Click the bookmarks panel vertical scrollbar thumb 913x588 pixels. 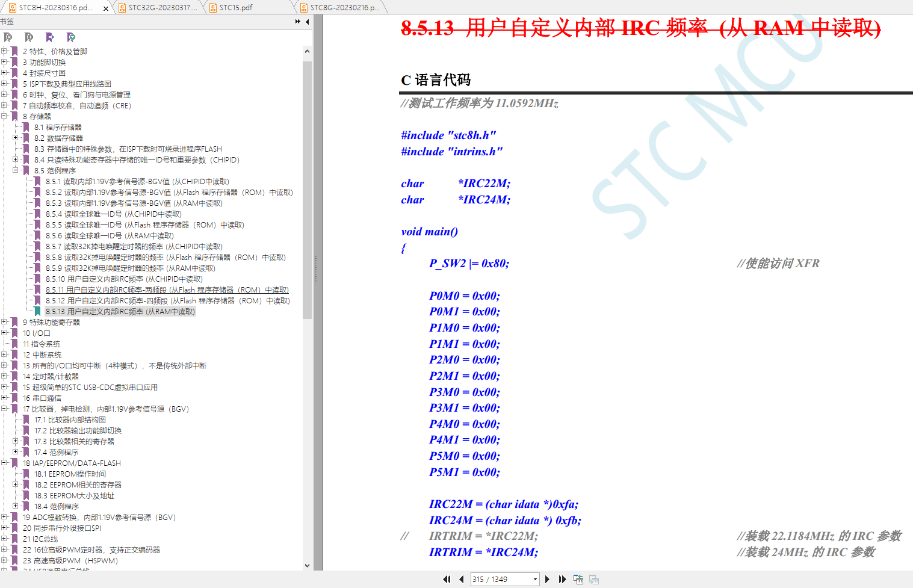(307, 189)
